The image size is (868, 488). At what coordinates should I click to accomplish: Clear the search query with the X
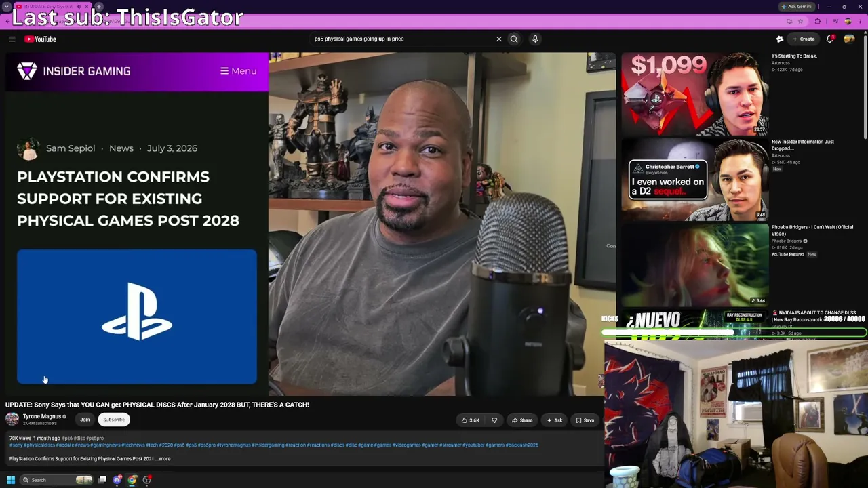point(498,39)
